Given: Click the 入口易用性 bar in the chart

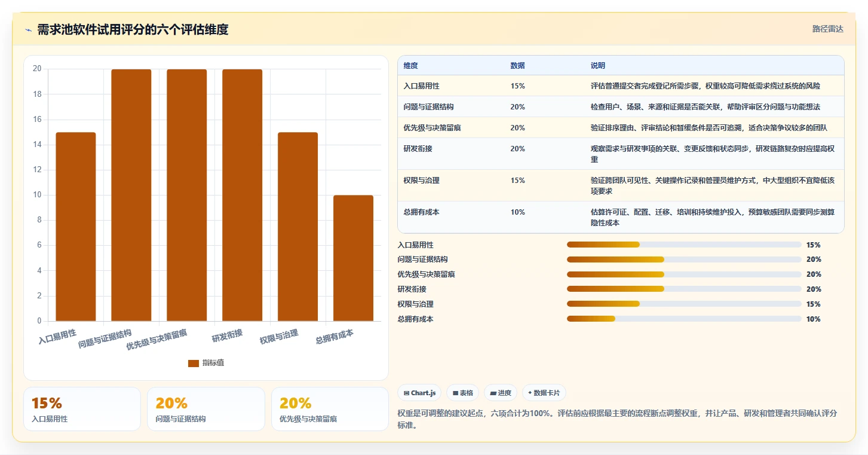Looking at the screenshot, I should (76, 227).
